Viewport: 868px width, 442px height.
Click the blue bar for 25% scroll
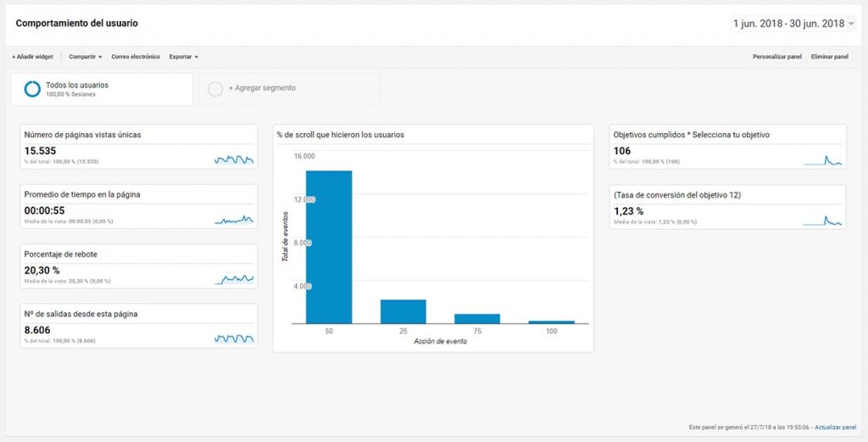[x=403, y=311]
